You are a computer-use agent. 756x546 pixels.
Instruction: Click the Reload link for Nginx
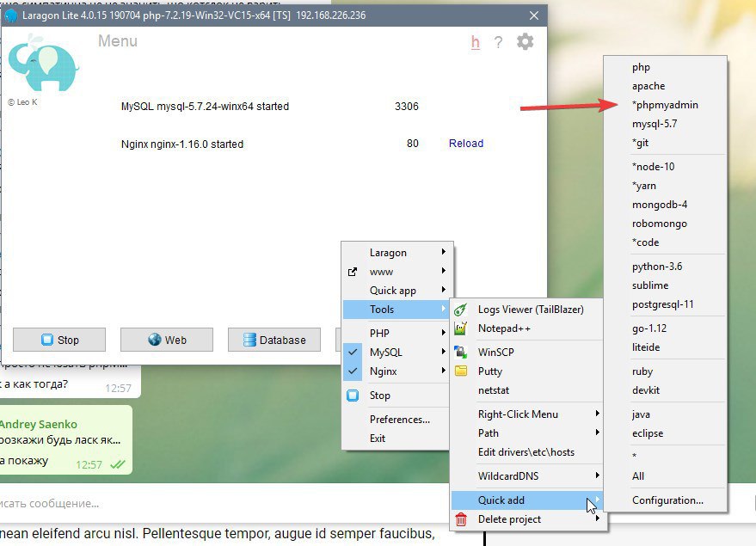point(466,144)
